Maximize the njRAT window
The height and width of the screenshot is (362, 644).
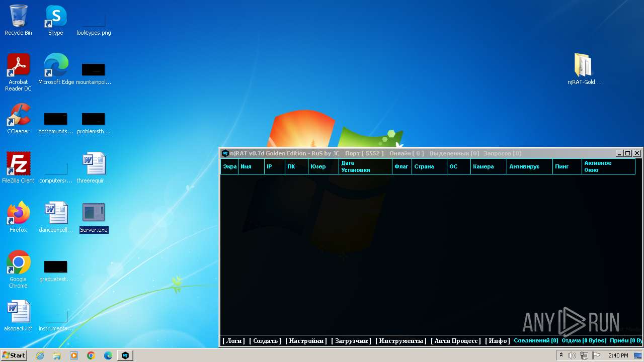[628, 153]
